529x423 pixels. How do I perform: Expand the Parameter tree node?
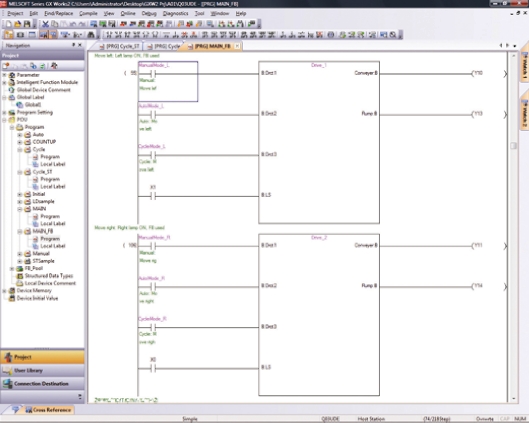click(4, 75)
